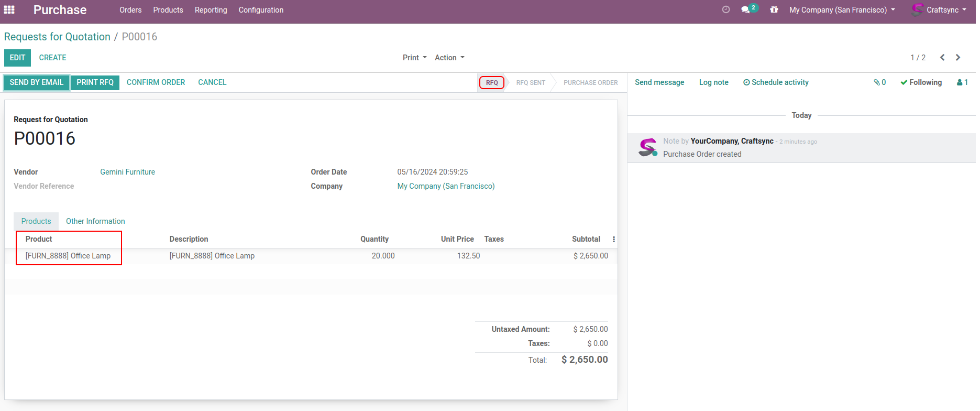Select the RFQ Sent status stage
The width and height of the screenshot is (980, 411).
pos(530,83)
